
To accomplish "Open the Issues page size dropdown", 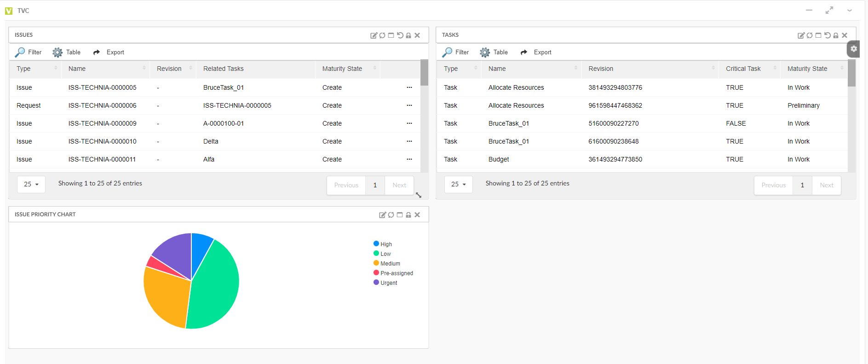I will click(31, 184).
